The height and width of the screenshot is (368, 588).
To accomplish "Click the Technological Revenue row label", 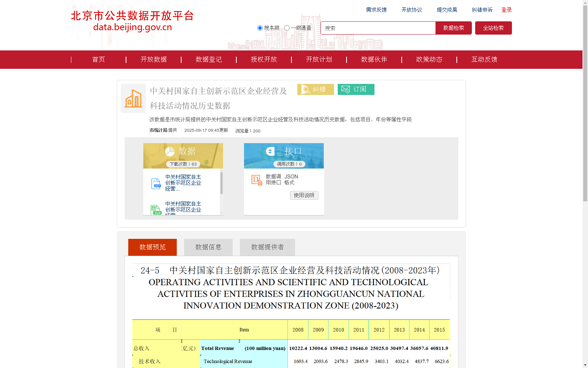I will (228, 361).
